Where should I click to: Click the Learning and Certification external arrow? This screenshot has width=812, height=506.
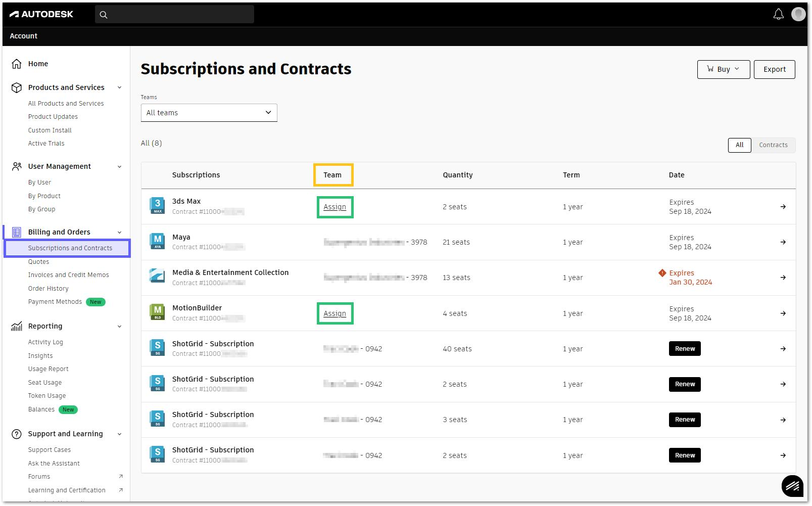[121, 490]
